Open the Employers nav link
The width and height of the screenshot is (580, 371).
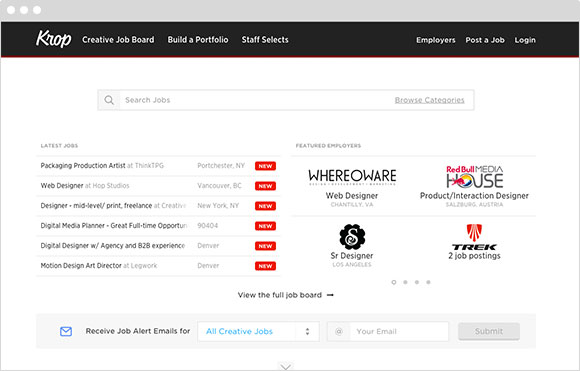[436, 40]
